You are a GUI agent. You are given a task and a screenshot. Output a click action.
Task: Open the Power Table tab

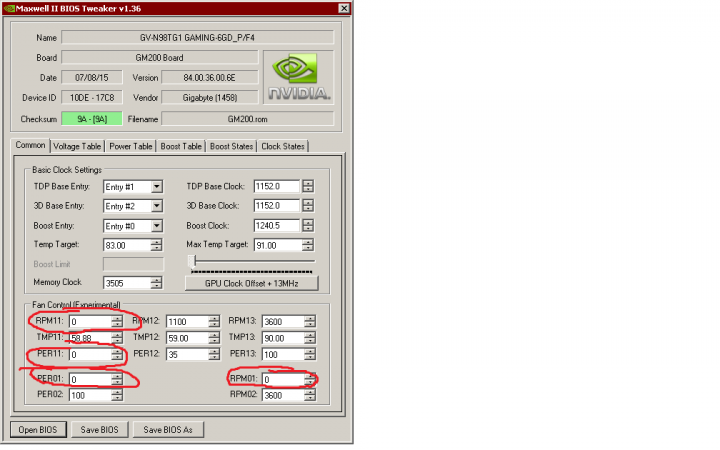click(131, 146)
